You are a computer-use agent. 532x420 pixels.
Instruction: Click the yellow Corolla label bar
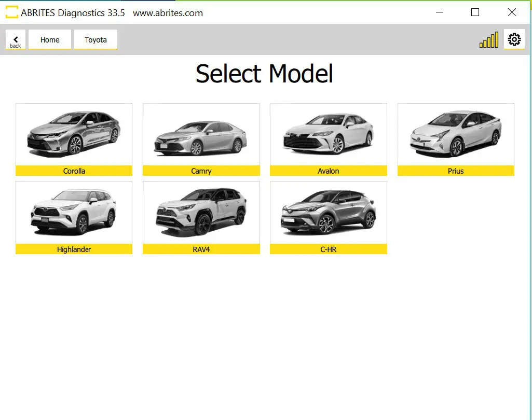click(x=74, y=171)
